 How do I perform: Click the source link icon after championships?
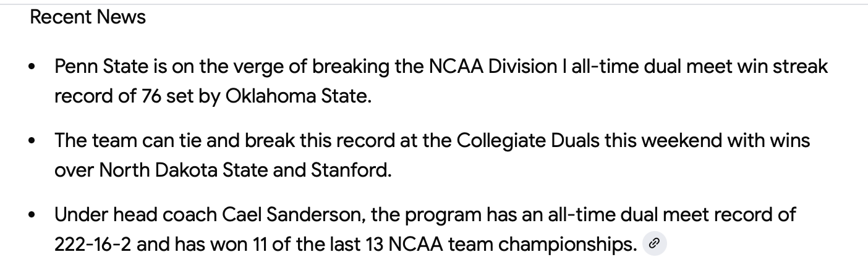tap(655, 245)
